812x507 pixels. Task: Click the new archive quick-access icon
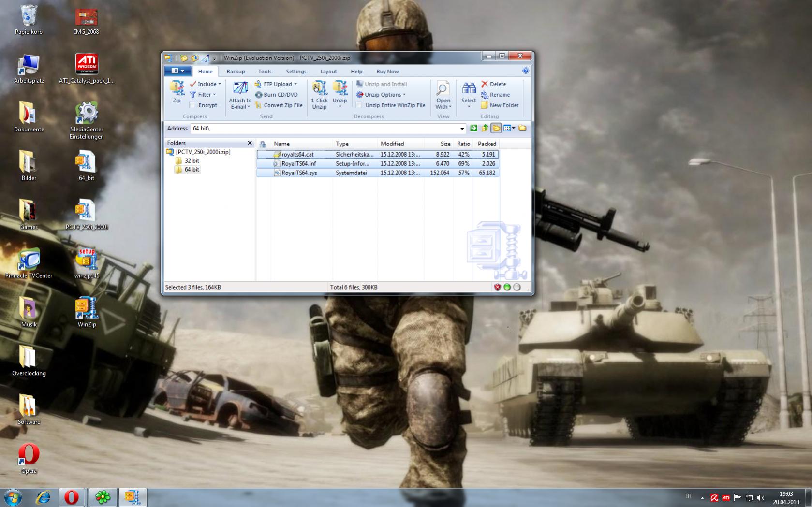(x=184, y=58)
